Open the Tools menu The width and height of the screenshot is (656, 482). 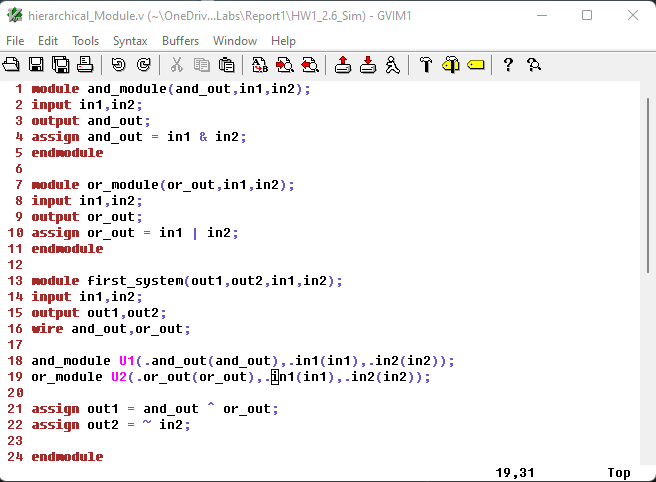point(85,41)
